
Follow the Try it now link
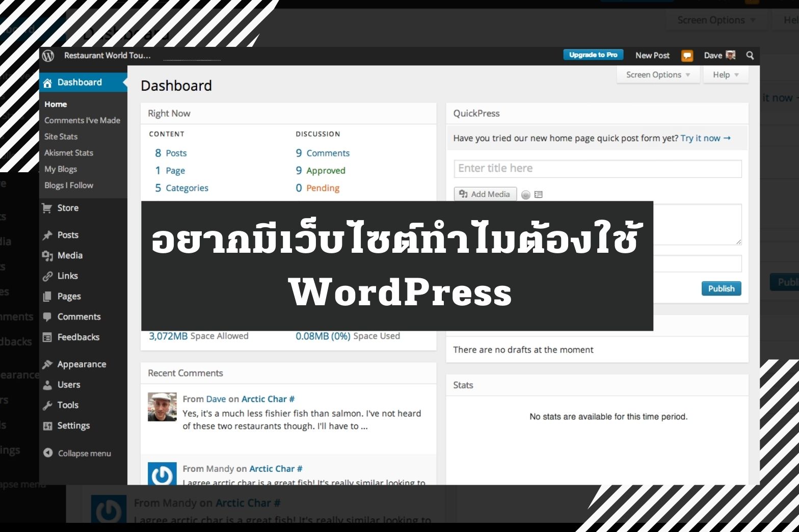[x=706, y=138]
